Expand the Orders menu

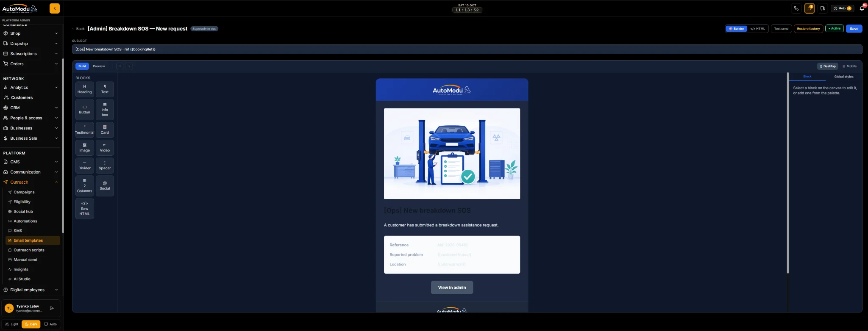(x=31, y=64)
